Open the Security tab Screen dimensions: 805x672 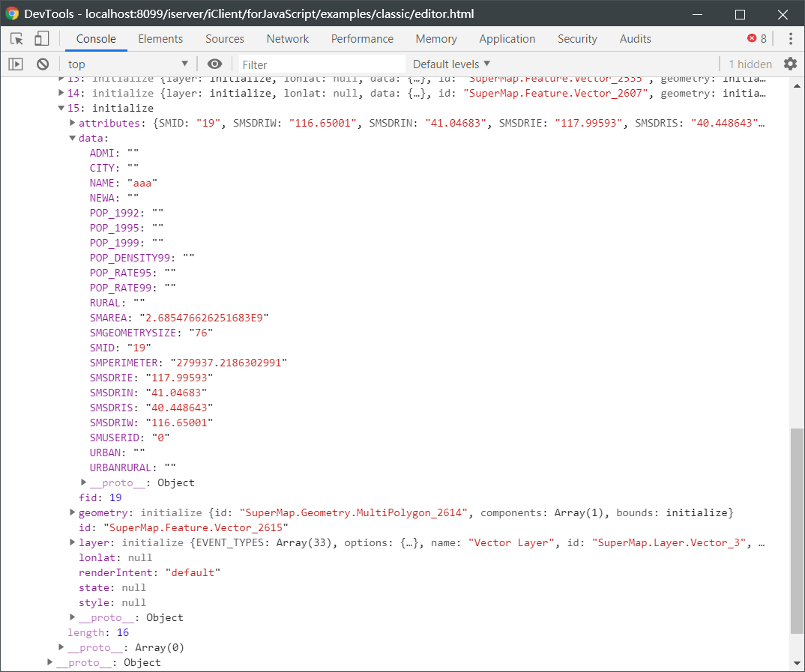[577, 39]
